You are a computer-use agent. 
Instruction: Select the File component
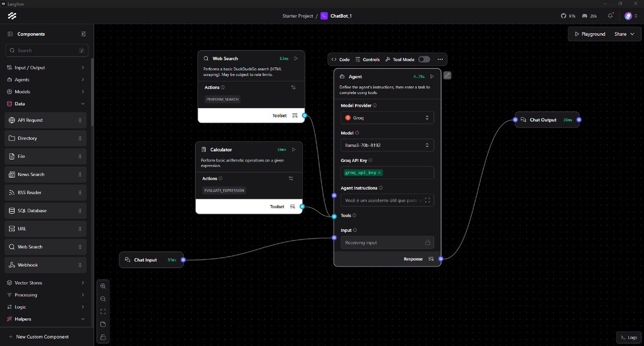46,156
